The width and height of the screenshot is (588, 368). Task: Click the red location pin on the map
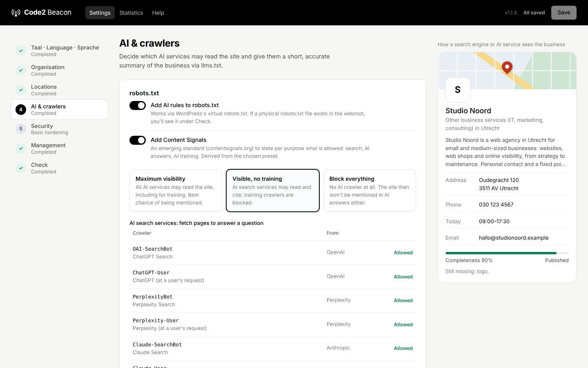click(x=507, y=67)
